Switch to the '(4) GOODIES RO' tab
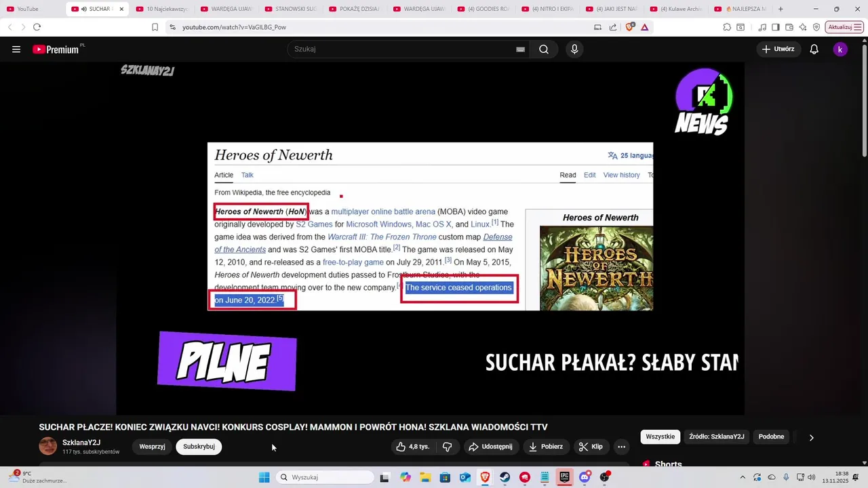Image resolution: width=868 pixels, height=488 pixels. click(485, 9)
